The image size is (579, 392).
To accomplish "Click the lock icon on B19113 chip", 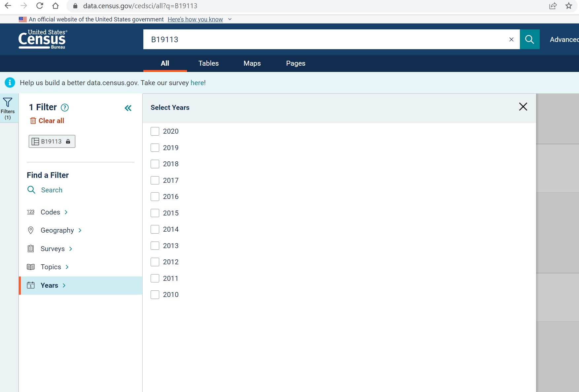I will tap(68, 141).
